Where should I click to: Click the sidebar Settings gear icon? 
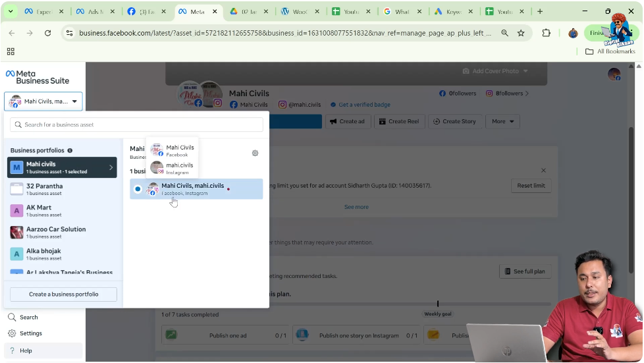coord(12,333)
